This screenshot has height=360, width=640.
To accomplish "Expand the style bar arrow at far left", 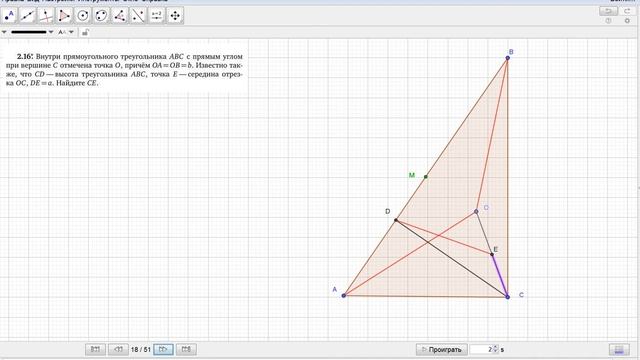I will 4,32.
